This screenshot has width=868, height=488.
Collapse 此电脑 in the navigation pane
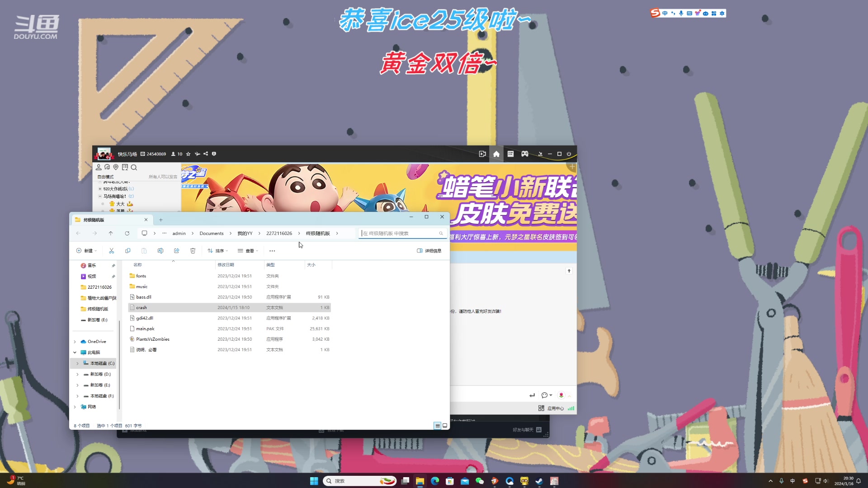click(75, 352)
